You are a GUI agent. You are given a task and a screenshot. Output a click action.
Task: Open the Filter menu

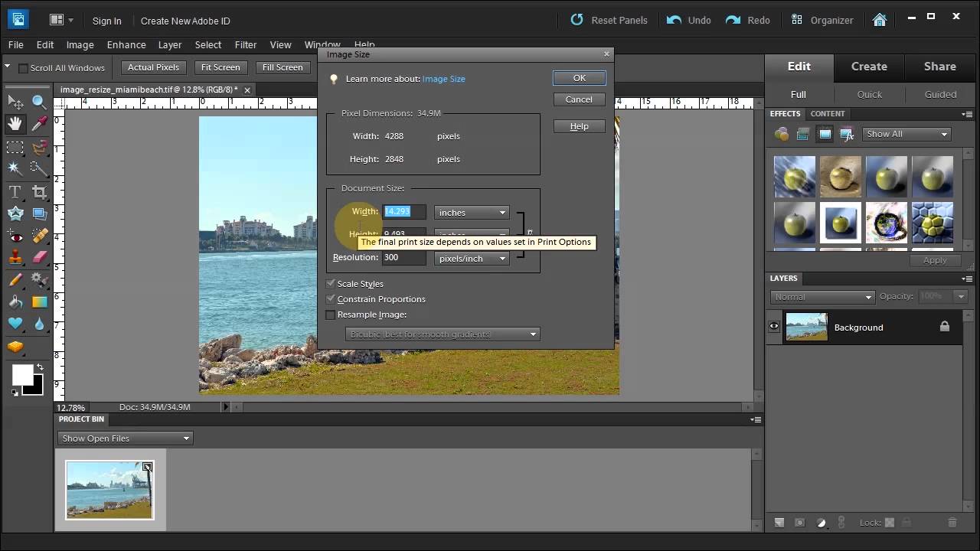pos(246,45)
